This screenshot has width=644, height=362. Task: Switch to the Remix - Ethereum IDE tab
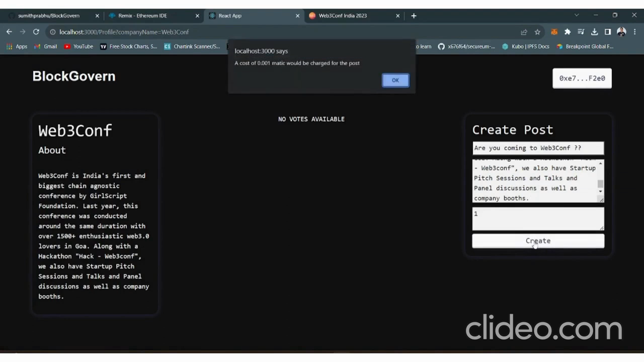(142, 16)
